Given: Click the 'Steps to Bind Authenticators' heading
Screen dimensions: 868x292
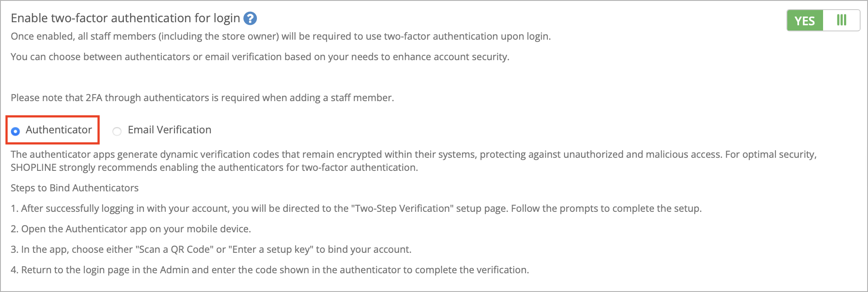Looking at the screenshot, I should pos(75,188).
